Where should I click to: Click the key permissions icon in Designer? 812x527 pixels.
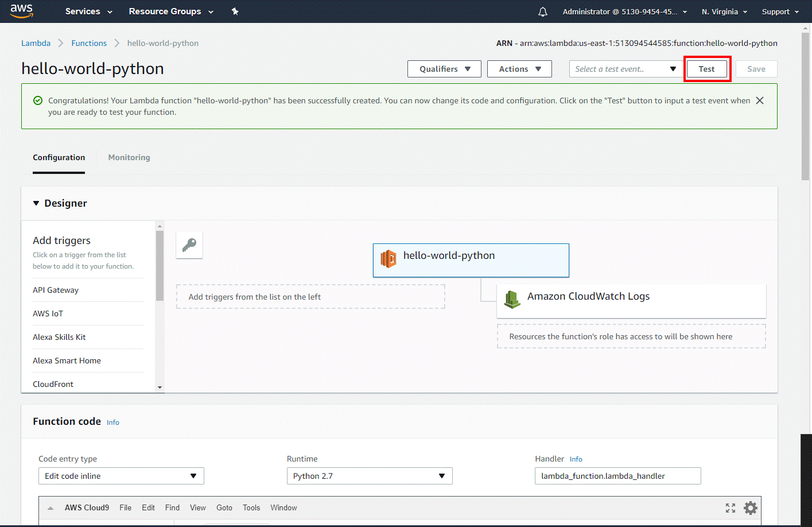click(x=189, y=245)
